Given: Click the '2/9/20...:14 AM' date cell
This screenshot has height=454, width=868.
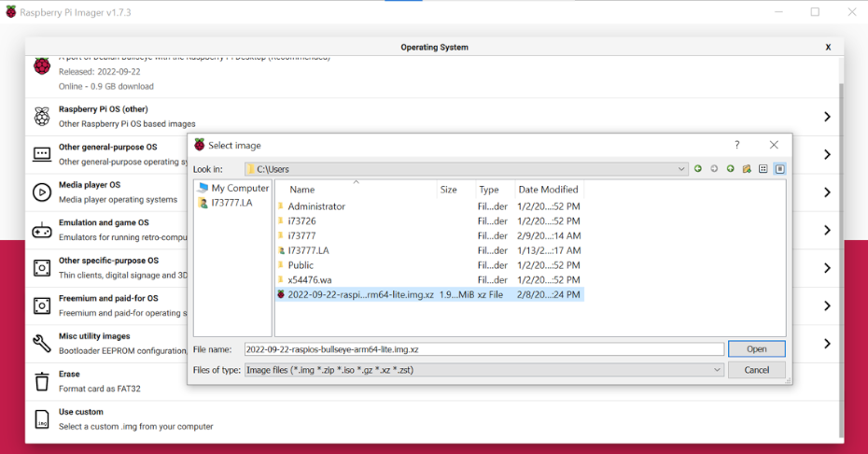Looking at the screenshot, I should point(549,235).
